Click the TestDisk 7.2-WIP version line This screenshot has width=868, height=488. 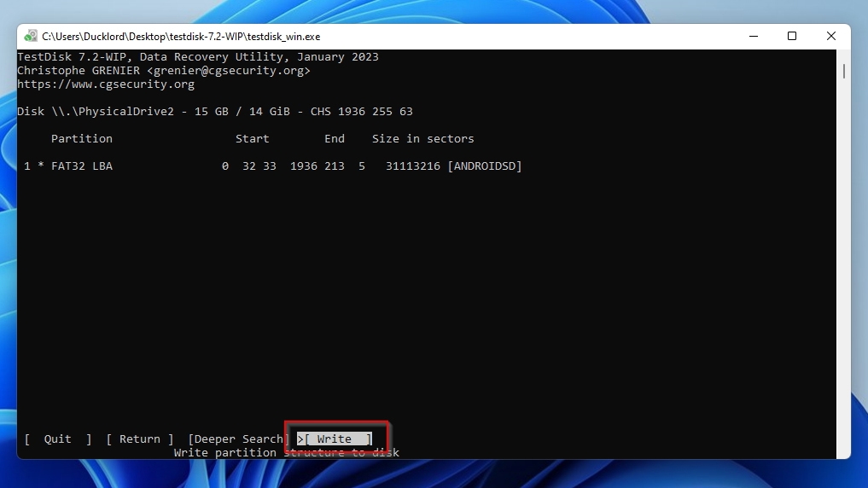198,56
